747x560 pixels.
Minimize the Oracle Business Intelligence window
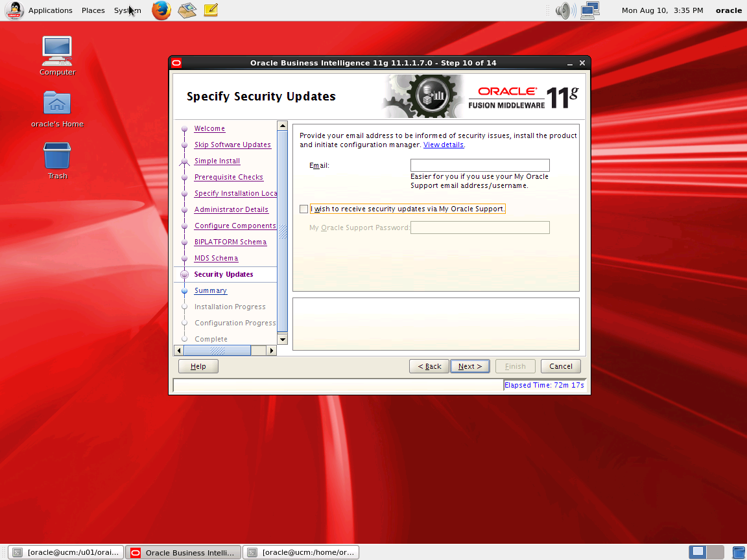[570, 64]
